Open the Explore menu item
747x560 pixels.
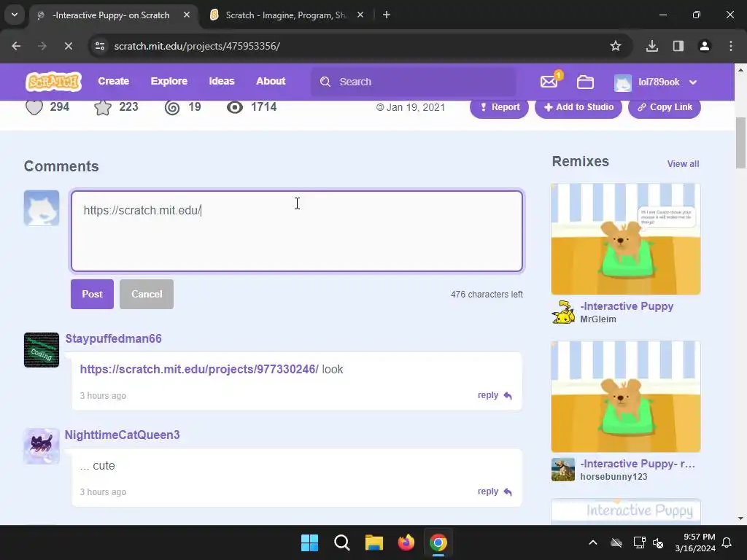[169, 82]
